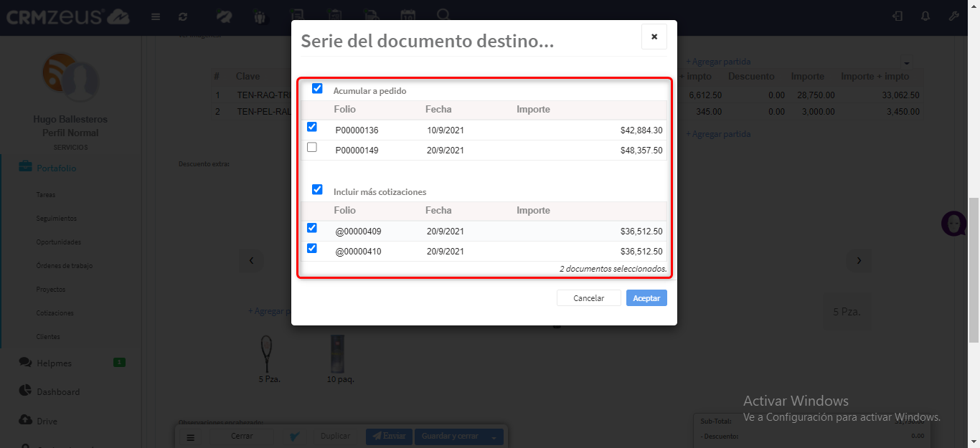Open Cotizaciones in the sidebar

click(x=55, y=313)
